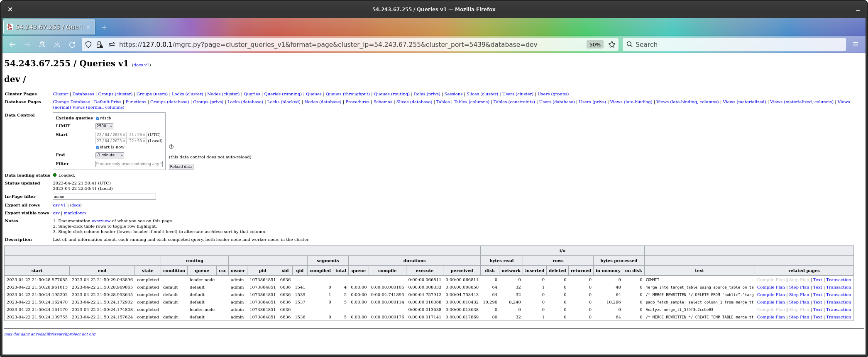Screen dimensions: 868x357
Task: Click the browser Back arrow
Action: click(12, 44)
